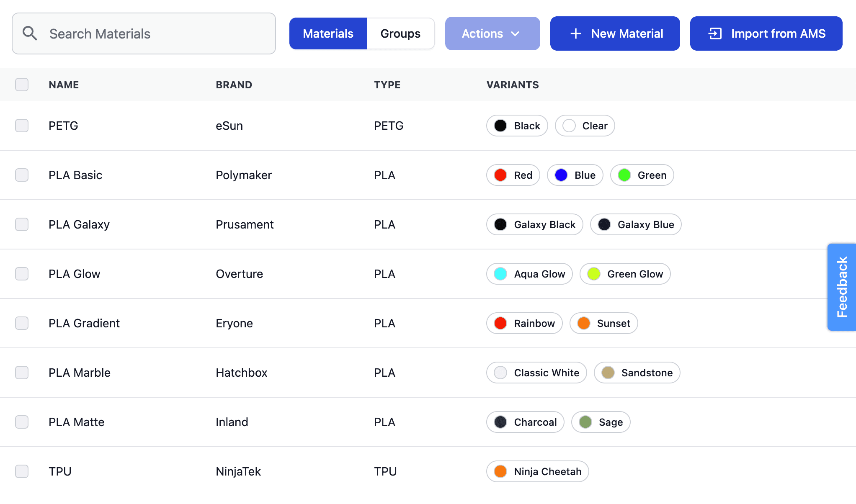Screen dimensions: 856x504
Task: Click the Ninja Cheetah orange swatch dot
Action: (x=500, y=471)
